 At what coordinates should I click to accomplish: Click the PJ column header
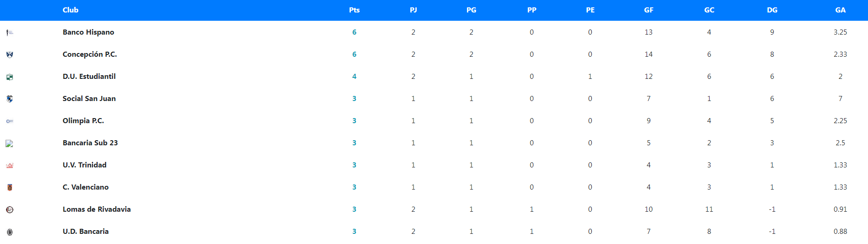click(x=414, y=10)
